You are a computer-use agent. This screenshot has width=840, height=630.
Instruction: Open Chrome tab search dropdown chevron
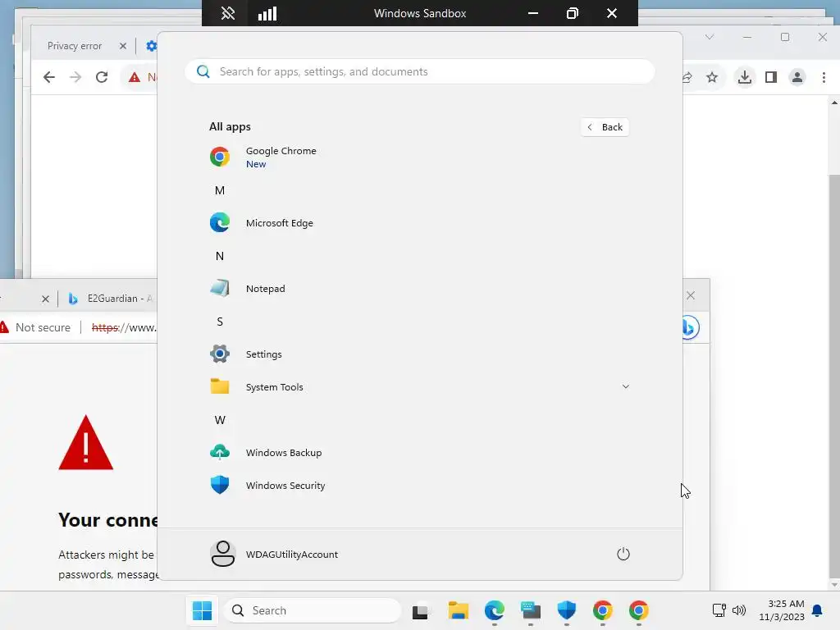point(710,37)
